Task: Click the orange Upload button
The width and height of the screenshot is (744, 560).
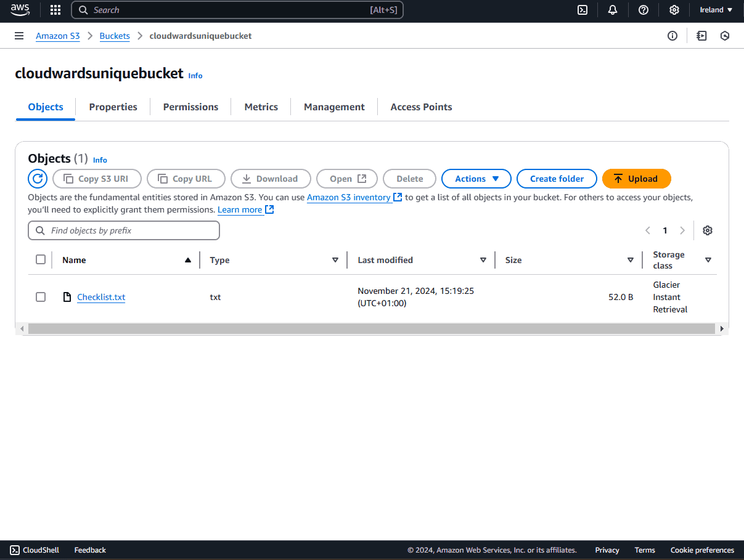Action: [x=637, y=179]
